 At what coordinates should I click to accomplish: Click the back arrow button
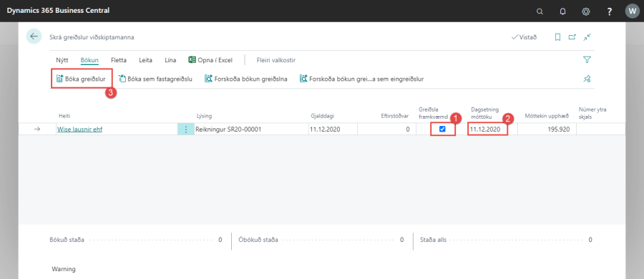(x=34, y=36)
